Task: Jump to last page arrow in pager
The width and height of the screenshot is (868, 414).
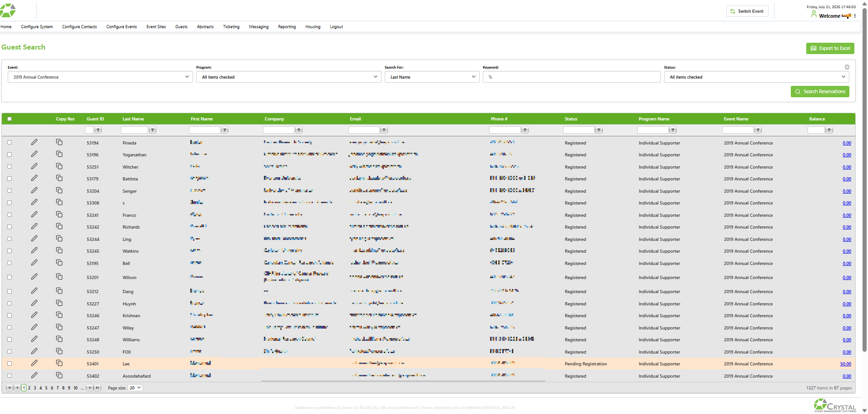Action: [97, 388]
